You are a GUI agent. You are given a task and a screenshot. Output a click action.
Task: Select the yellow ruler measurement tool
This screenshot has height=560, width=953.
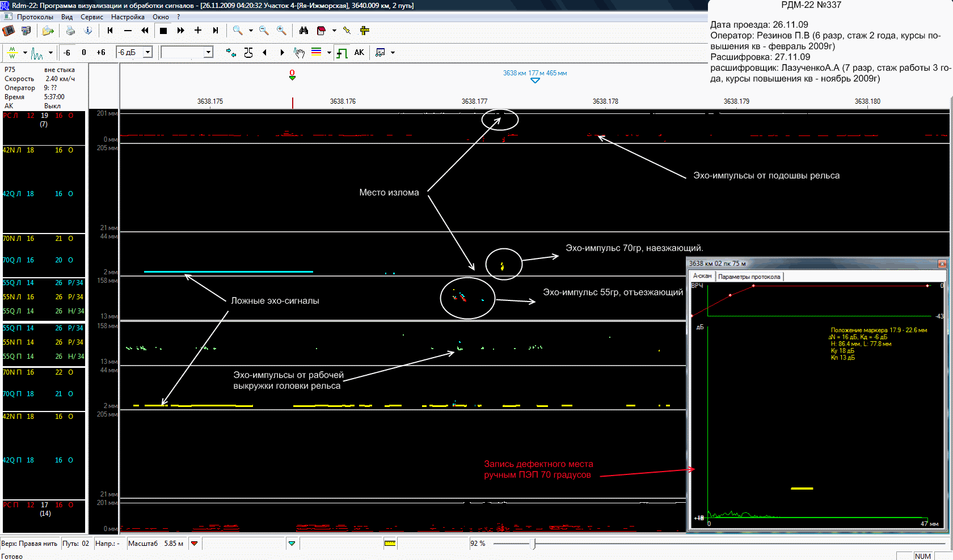pyautogui.click(x=365, y=31)
